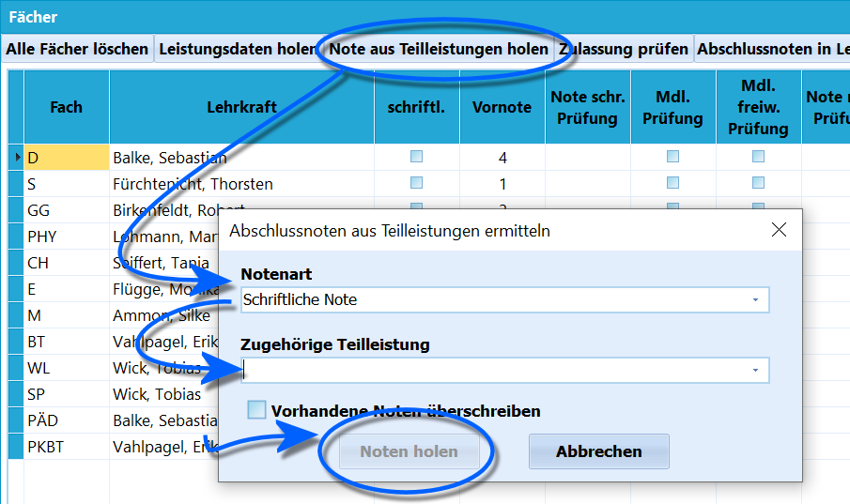Screen dimensions: 850x504
Task: Select subject cell 'E'
Action: point(67,289)
